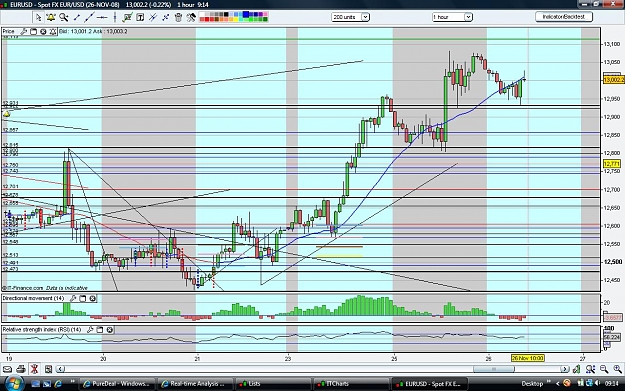Open the hammer and wrench settings tool
This screenshot has width=625, height=391.
(x=191, y=17)
